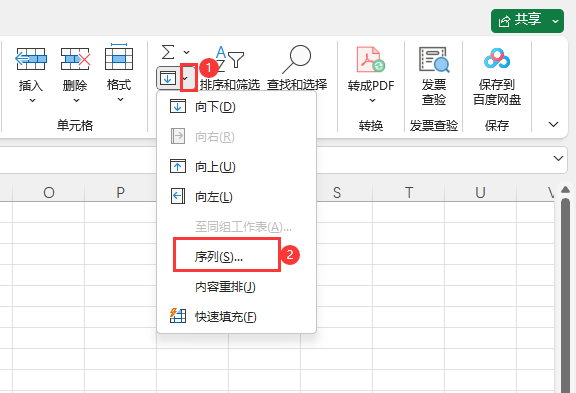The height and width of the screenshot is (393, 576).
Task: Click Save to Baidu Netdisk icon
Action: [x=497, y=59]
